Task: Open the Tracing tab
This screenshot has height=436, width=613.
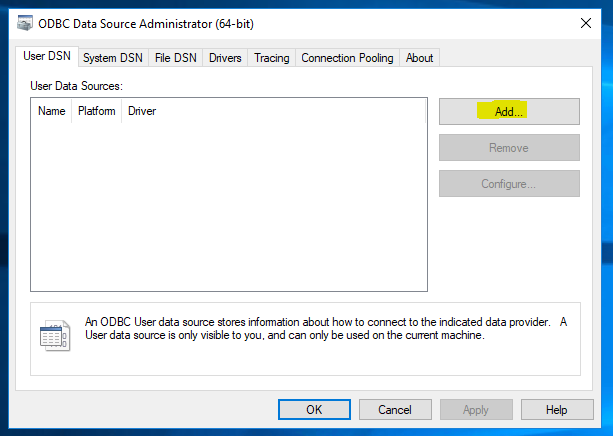Action: [x=271, y=58]
